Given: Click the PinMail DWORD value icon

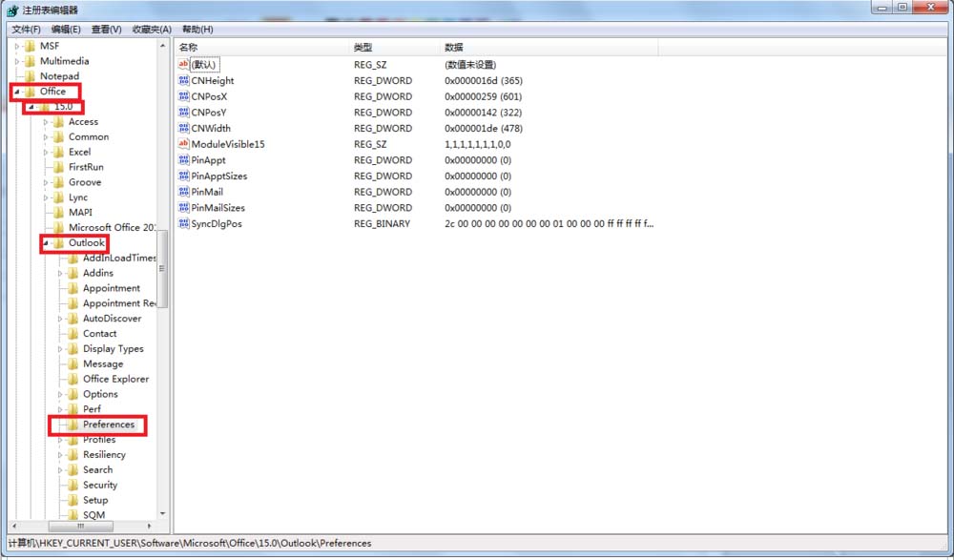Looking at the screenshot, I should pos(184,192).
